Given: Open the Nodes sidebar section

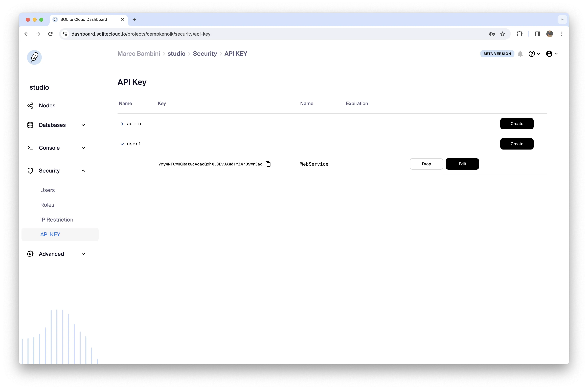Looking at the screenshot, I should [47, 106].
